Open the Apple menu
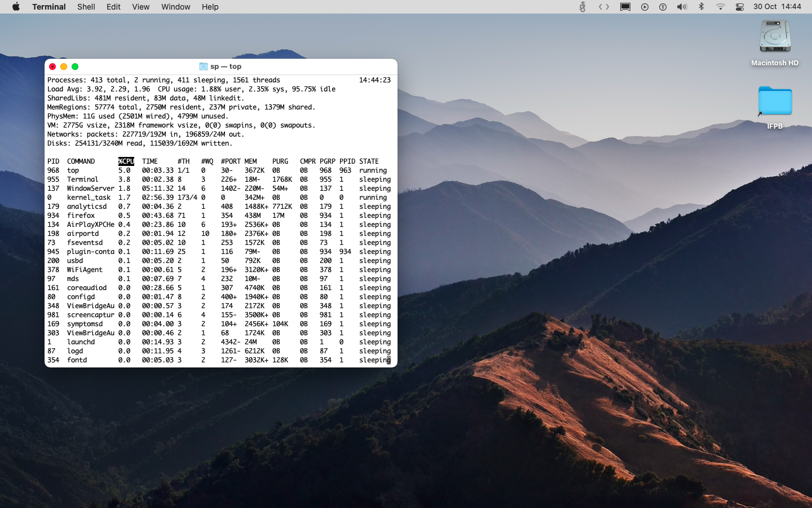 coord(16,7)
